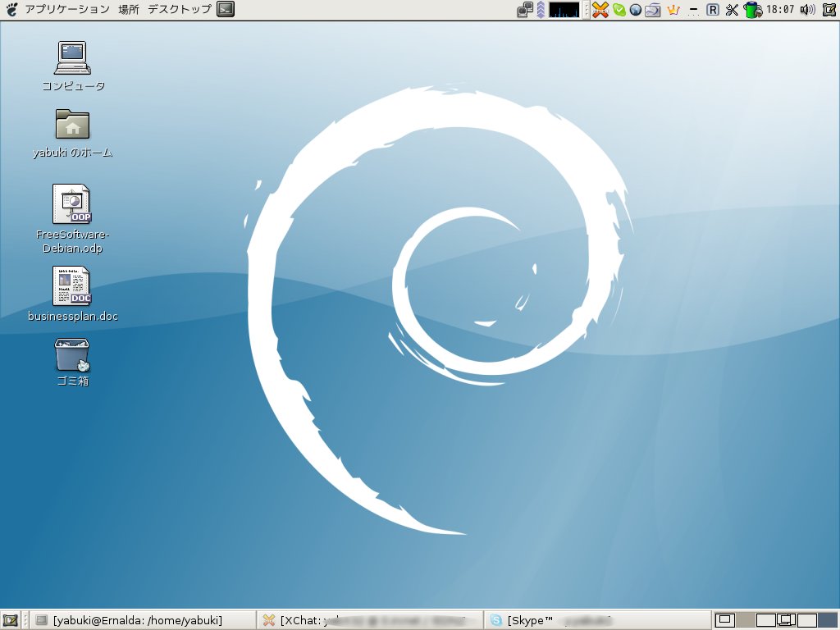Switch to the fourth workspace in pager

tap(786, 620)
